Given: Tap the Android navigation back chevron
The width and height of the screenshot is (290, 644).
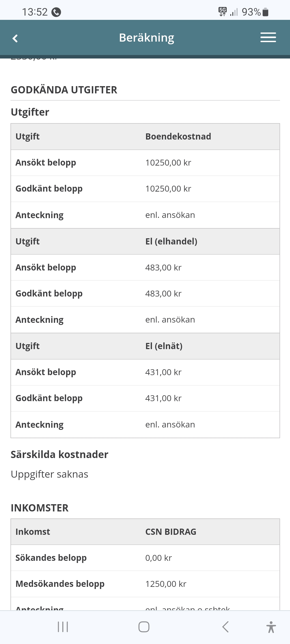Looking at the screenshot, I should click(x=225, y=627).
